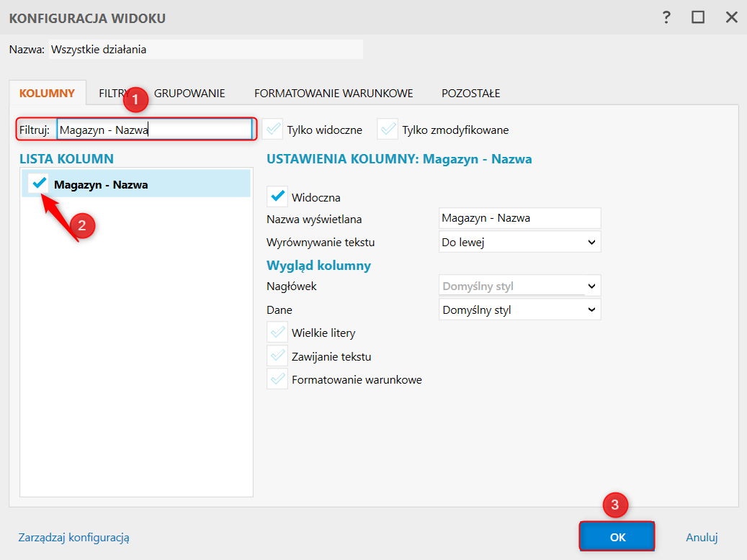This screenshot has height=560, width=747.
Task: Enable the Zawijanie tekstu checkbox
Action: (x=277, y=356)
